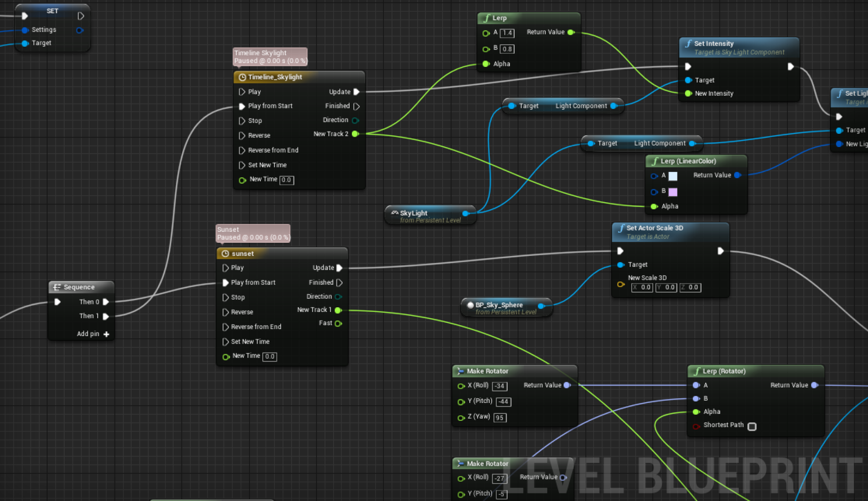The image size is (868, 501).
Task: Click New Scale 3D Y value field
Action: (x=666, y=287)
